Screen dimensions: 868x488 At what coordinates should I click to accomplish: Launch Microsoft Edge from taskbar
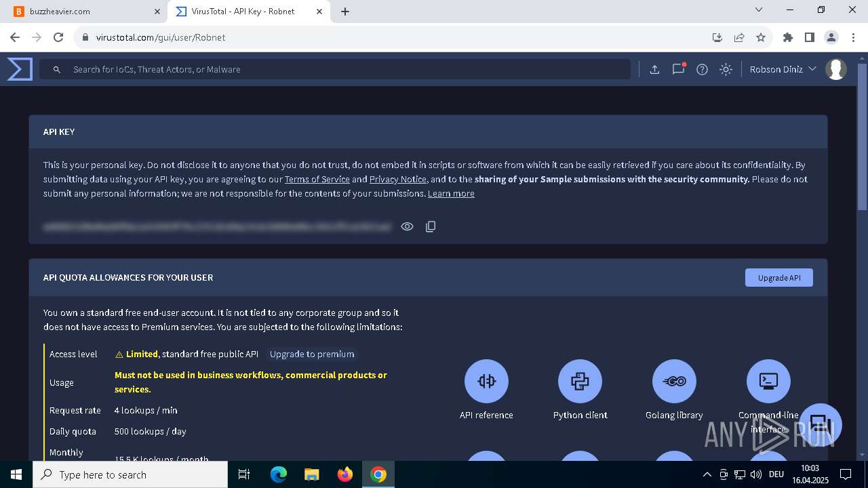[279, 474]
